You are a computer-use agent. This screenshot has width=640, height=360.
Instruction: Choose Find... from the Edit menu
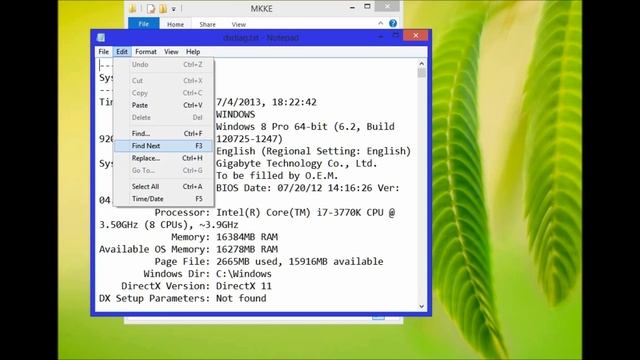coord(164,133)
